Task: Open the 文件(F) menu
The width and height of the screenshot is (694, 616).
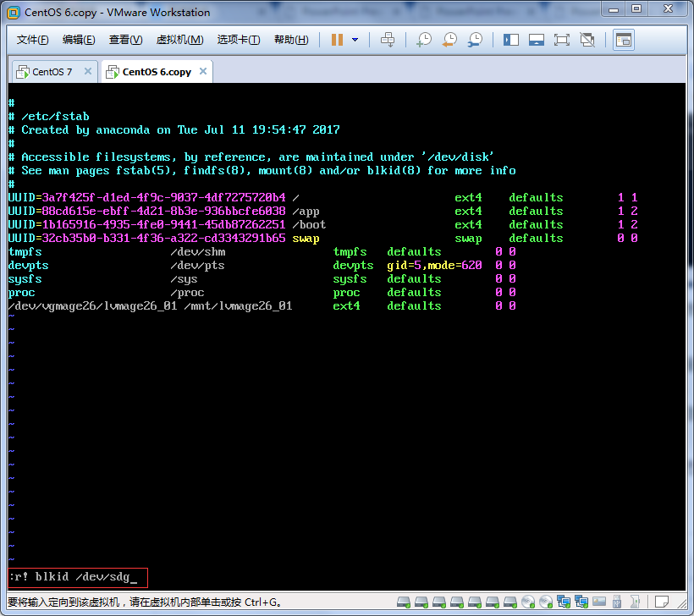Action: click(32, 40)
